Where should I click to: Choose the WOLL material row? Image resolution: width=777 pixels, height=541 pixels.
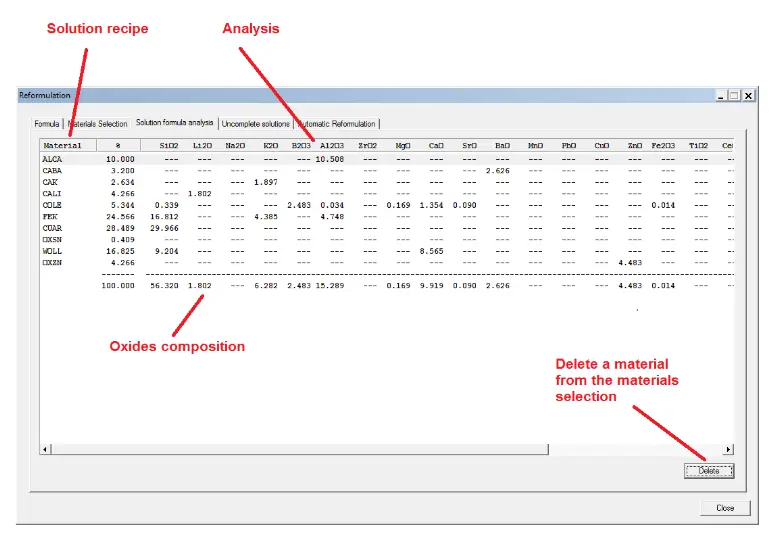tap(52, 251)
